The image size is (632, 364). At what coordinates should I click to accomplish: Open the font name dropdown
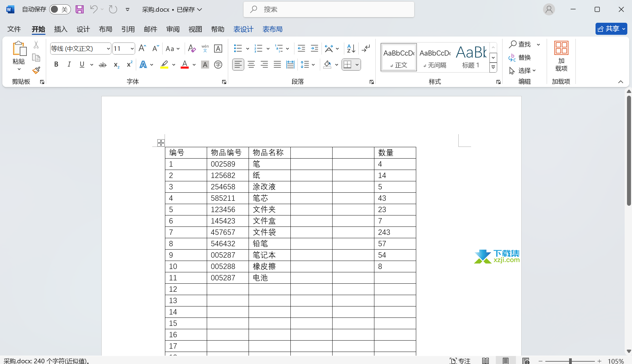point(108,49)
